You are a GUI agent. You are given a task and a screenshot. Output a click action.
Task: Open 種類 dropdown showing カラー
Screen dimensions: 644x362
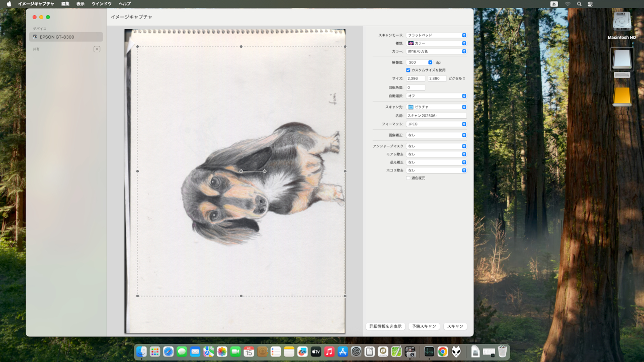pos(436,43)
